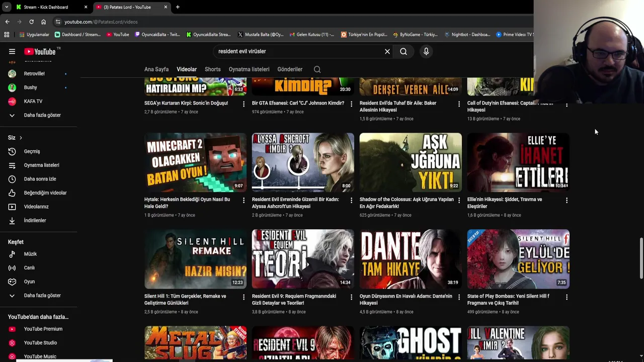Play Dante Tam Hikaye thumbnail

(x=411, y=259)
